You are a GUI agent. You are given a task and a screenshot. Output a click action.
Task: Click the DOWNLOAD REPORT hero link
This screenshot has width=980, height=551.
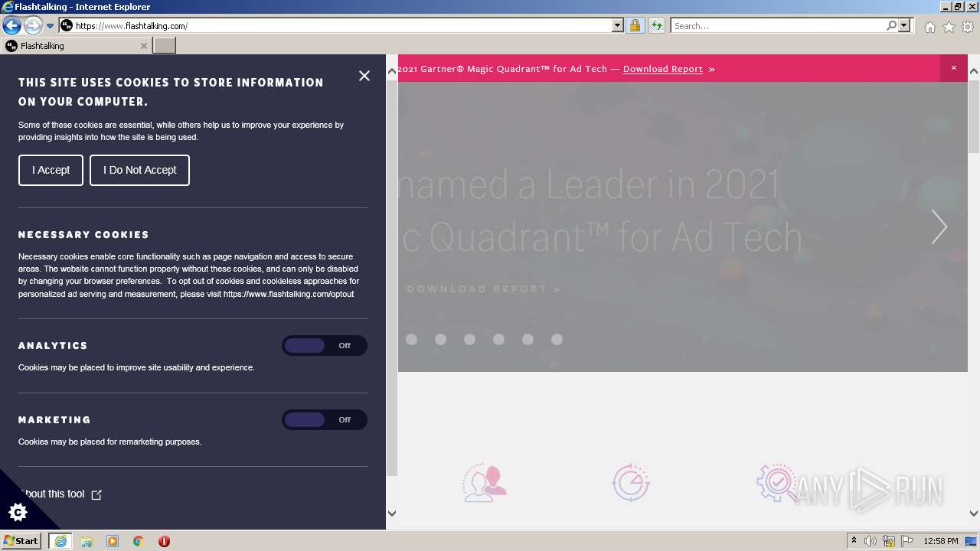484,289
